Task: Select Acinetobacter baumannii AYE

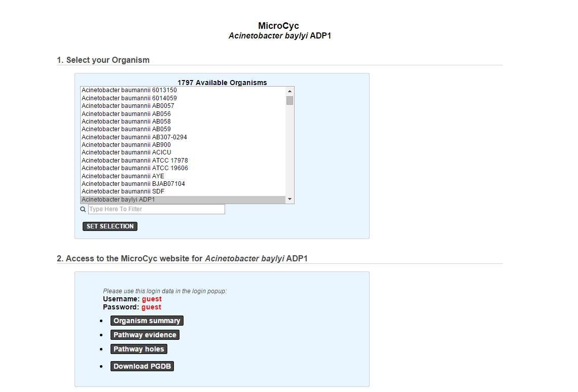Action: (183, 176)
